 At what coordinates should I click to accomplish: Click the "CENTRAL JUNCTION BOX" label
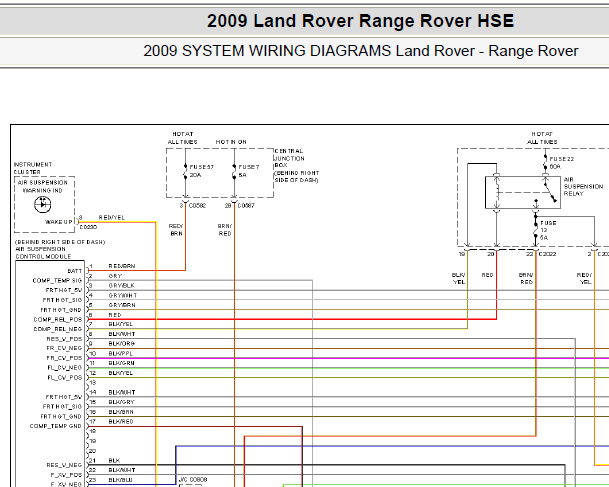[x=289, y=158]
